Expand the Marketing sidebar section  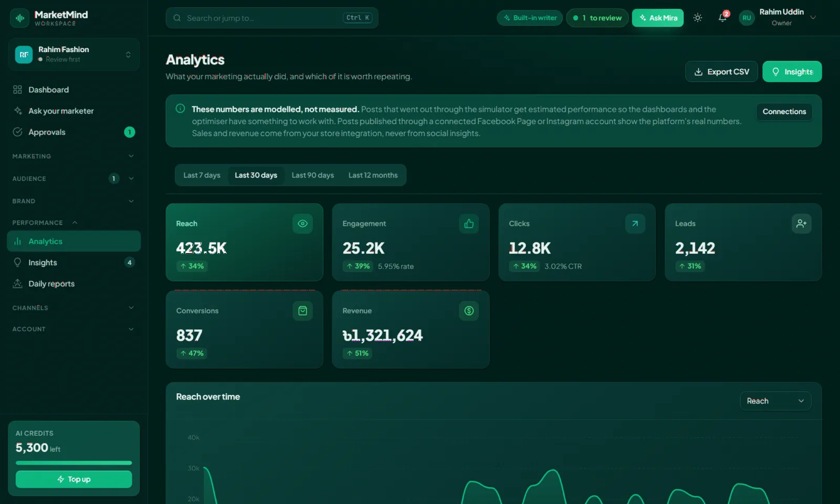[x=74, y=156]
